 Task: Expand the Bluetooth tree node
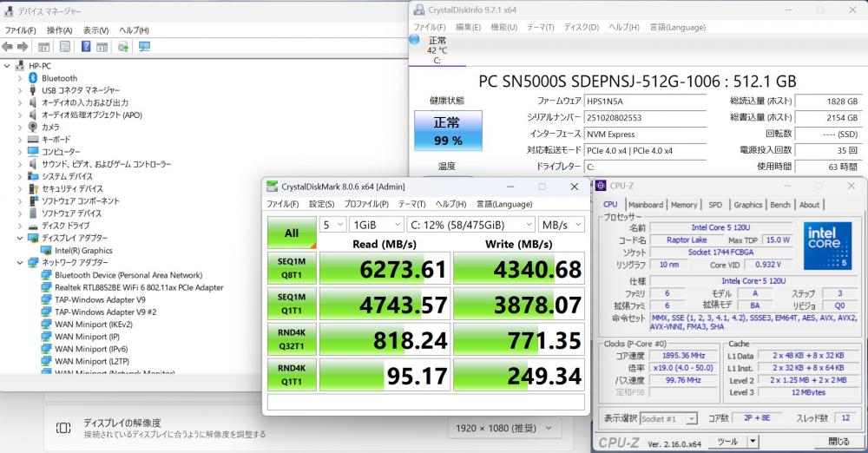(x=20, y=79)
